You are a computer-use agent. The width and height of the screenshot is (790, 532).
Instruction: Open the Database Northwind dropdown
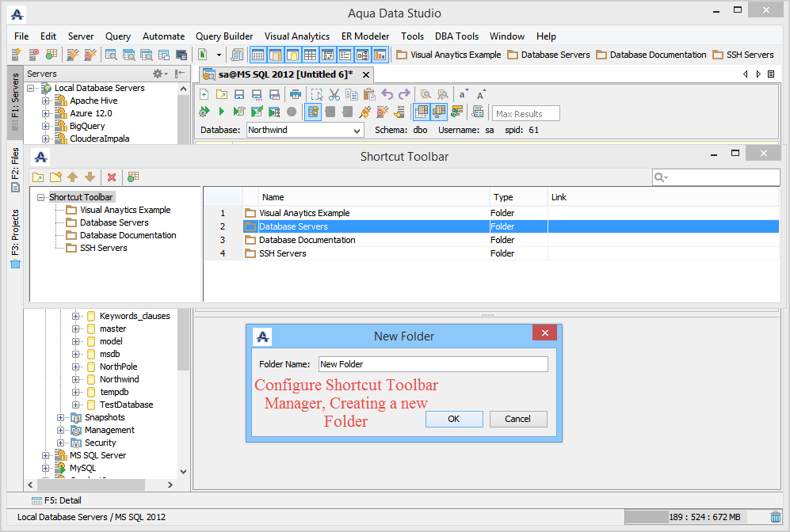[357, 130]
